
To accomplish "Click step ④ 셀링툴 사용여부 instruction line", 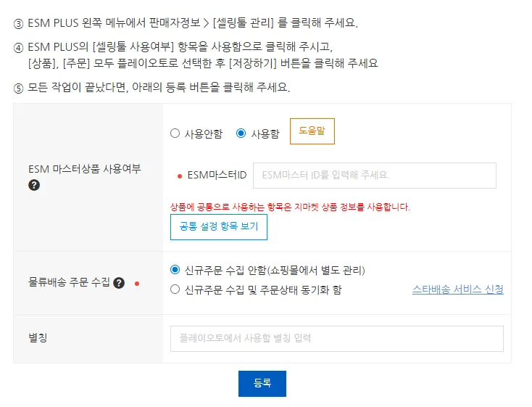I will click(180, 47).
